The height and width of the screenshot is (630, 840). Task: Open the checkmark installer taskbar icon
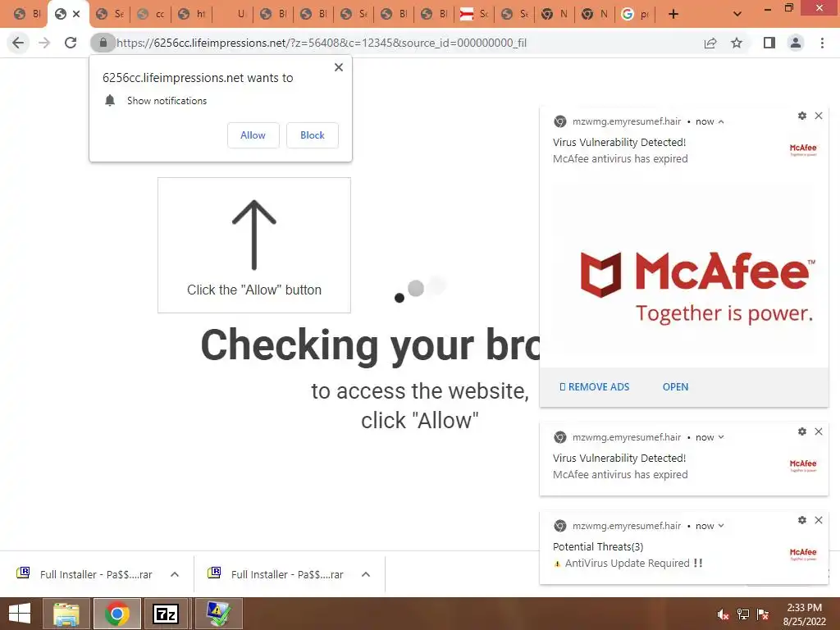tap(218, 614)
